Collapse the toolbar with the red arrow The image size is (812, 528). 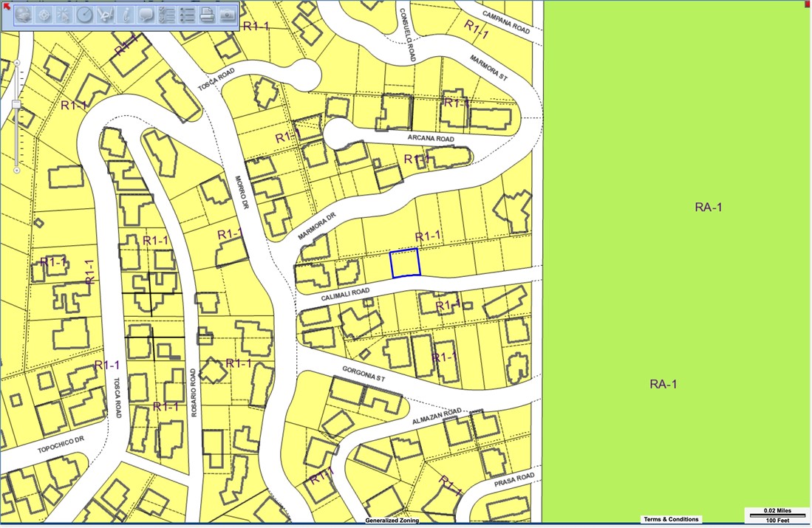point(5,5)
